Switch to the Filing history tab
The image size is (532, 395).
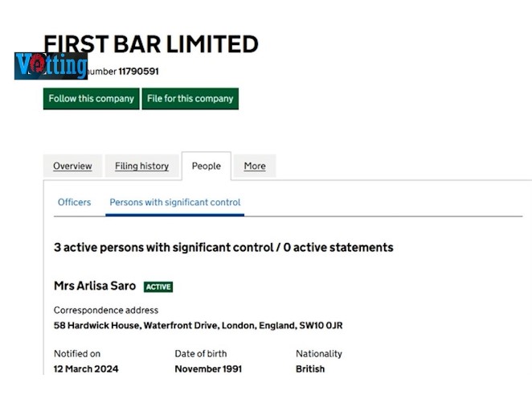[141, 167]
